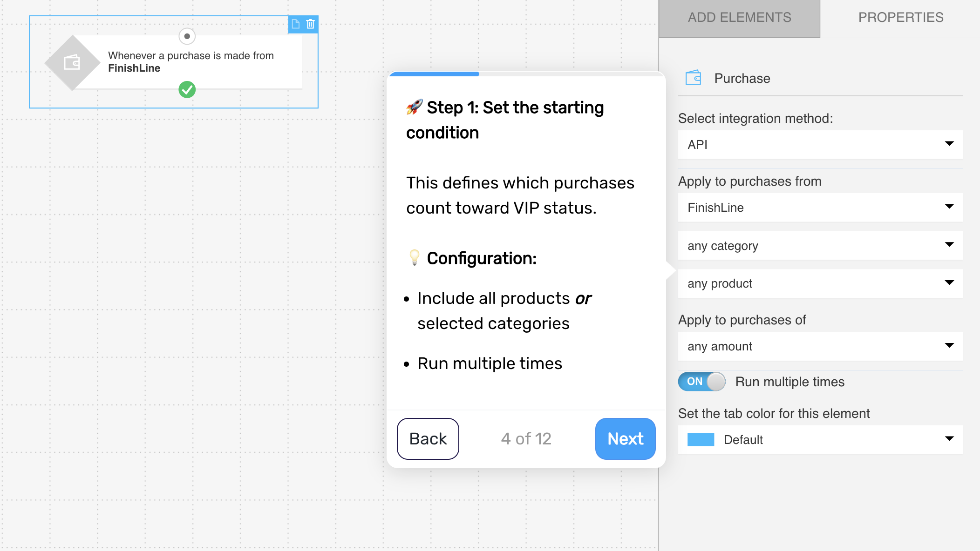Image resolution: width=980 pixels, height=551 pixels.
Task: Click the lightbulb Configuration icon
Action: coord(414,258)
